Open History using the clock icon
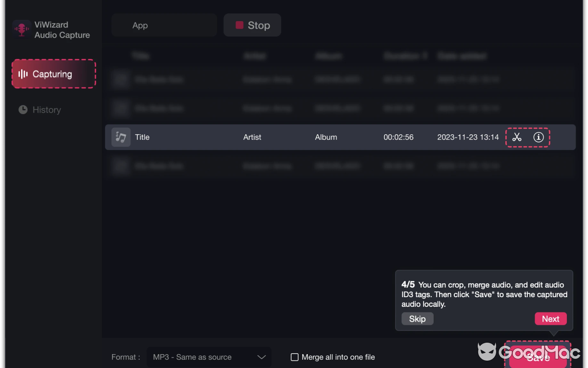The width and height of the screenshot is (588, 368). point(22,109)
